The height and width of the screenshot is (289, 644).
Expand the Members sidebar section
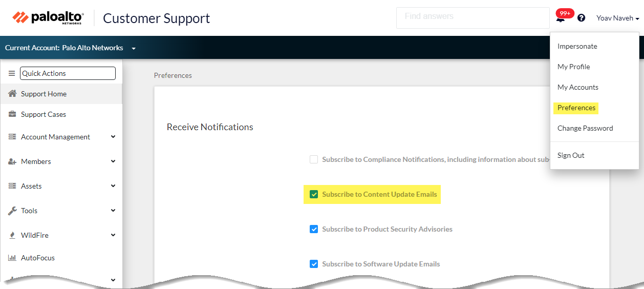point(113,161)
